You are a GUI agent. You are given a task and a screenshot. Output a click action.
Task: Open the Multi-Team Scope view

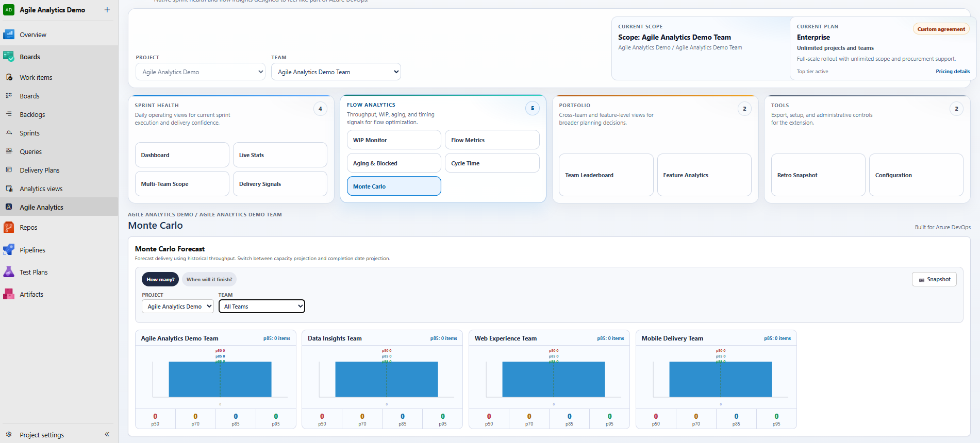[182, 184]
